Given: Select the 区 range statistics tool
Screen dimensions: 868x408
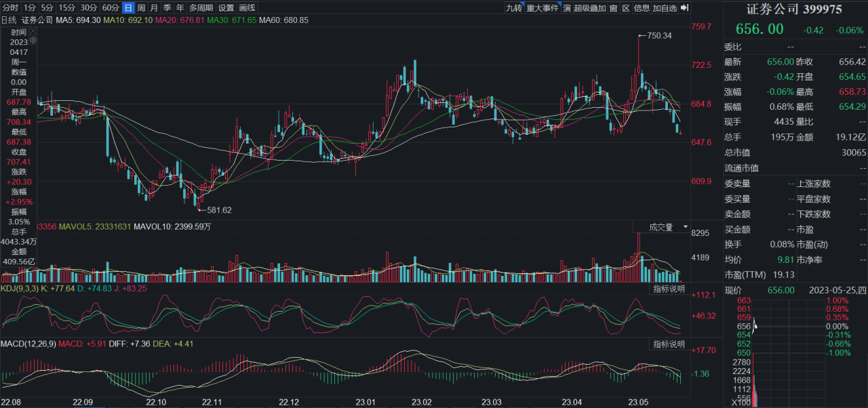Looking at the screenshot, I should point(626,8).
